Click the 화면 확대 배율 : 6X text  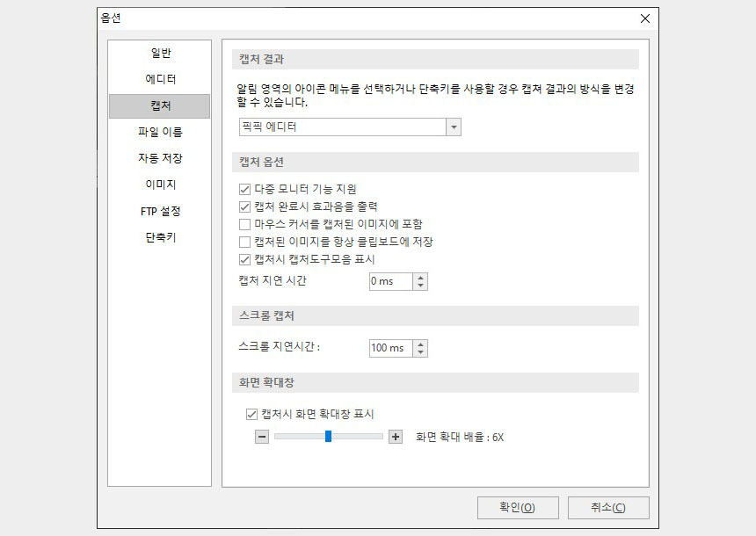460,438
